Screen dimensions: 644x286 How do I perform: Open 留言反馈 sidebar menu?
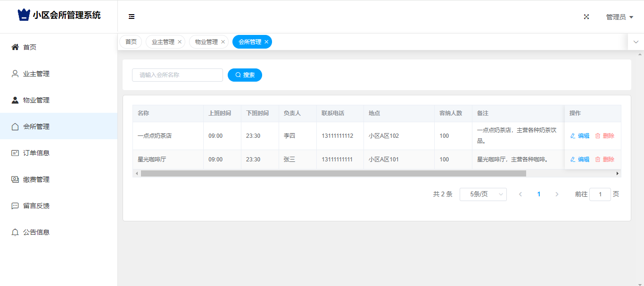point(36,206)
